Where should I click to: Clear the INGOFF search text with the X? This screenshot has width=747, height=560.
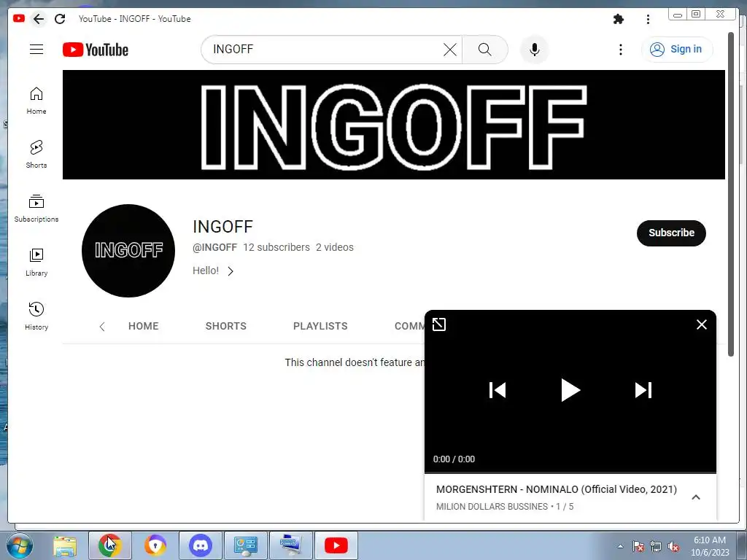(x=449, y=50)
